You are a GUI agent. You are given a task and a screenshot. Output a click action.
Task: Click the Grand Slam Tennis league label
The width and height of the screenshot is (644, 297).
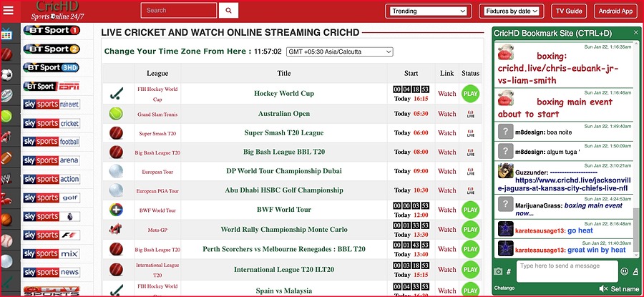click(157, 115)
